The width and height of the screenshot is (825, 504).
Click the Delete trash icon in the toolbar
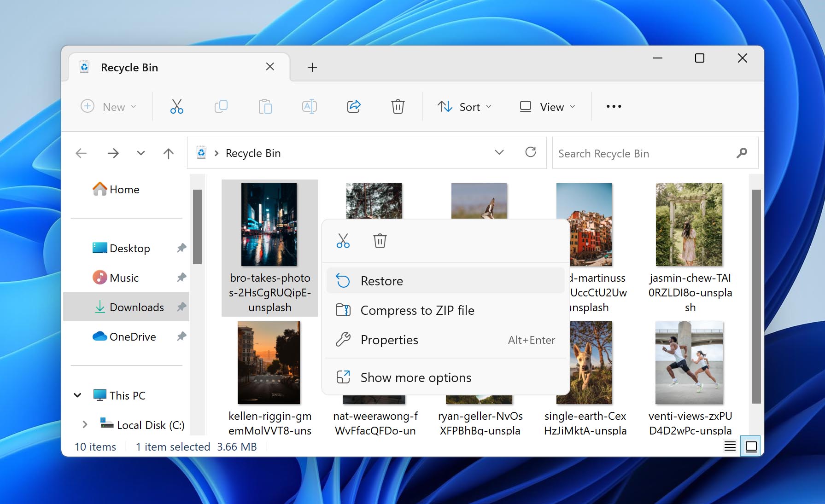(x=398, y=107)
